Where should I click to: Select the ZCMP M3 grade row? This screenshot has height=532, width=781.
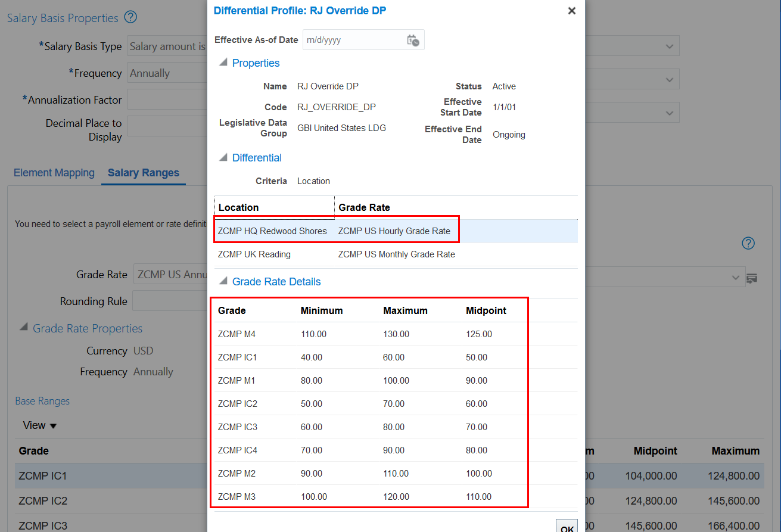pos(396,497)
